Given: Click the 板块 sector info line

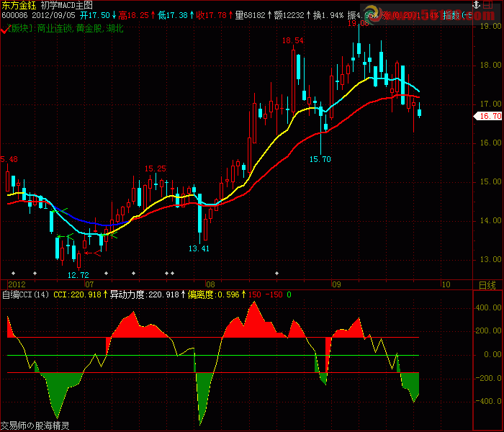Looking at the screenshot, I should point(63,28).
